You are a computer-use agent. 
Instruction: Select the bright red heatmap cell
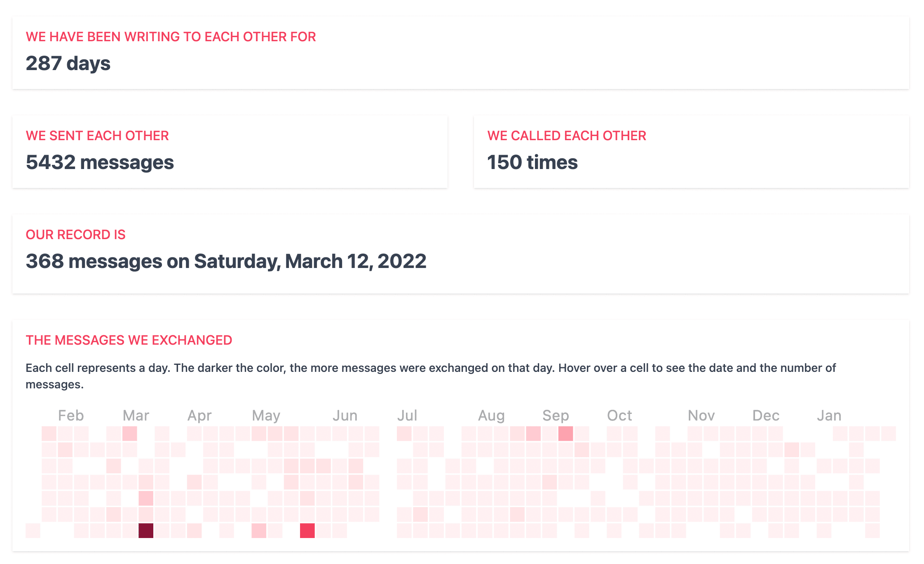pyautogui.click(x=307, y=531)
